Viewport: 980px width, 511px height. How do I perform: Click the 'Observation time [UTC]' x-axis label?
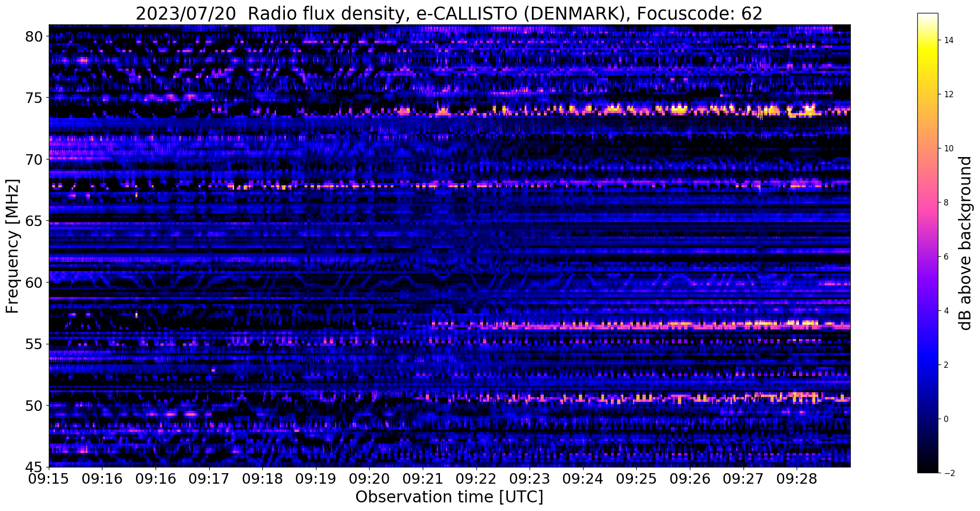click(x=449, y=497)
